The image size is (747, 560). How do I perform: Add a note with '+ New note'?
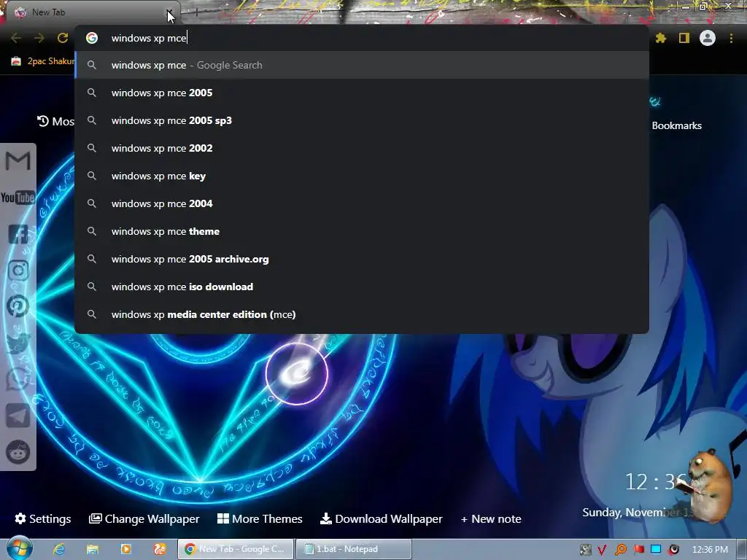click(x=491, y=518)
